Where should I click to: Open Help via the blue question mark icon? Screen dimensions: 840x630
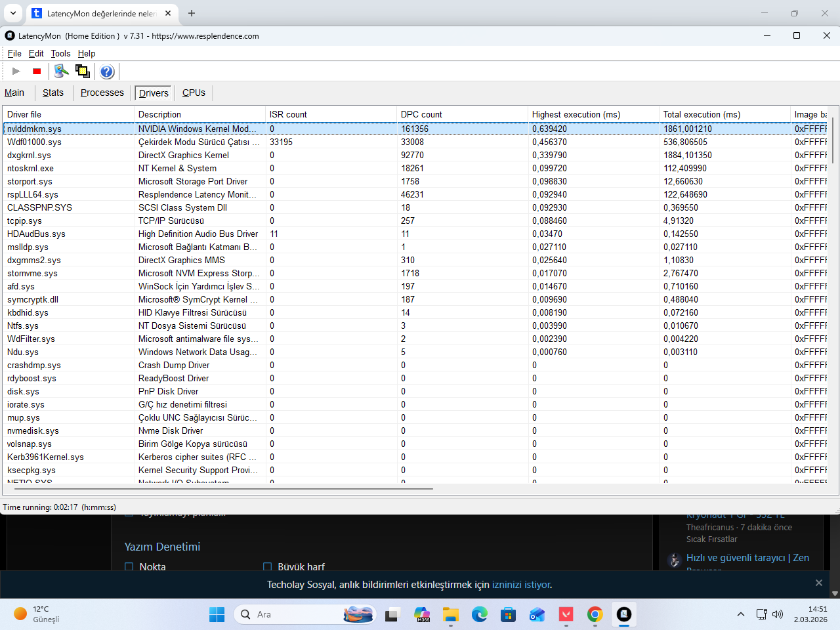[x=107, y=71]
